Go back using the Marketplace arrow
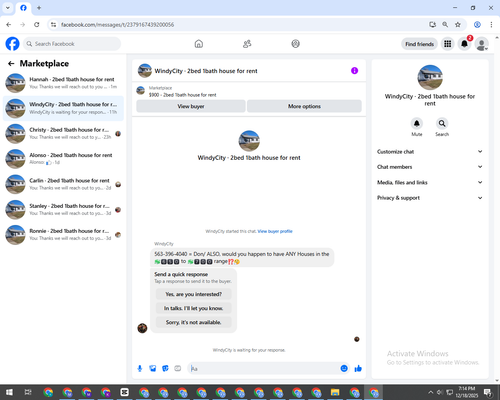The height and width of the screenshot is (400, 500). (11, 63)
